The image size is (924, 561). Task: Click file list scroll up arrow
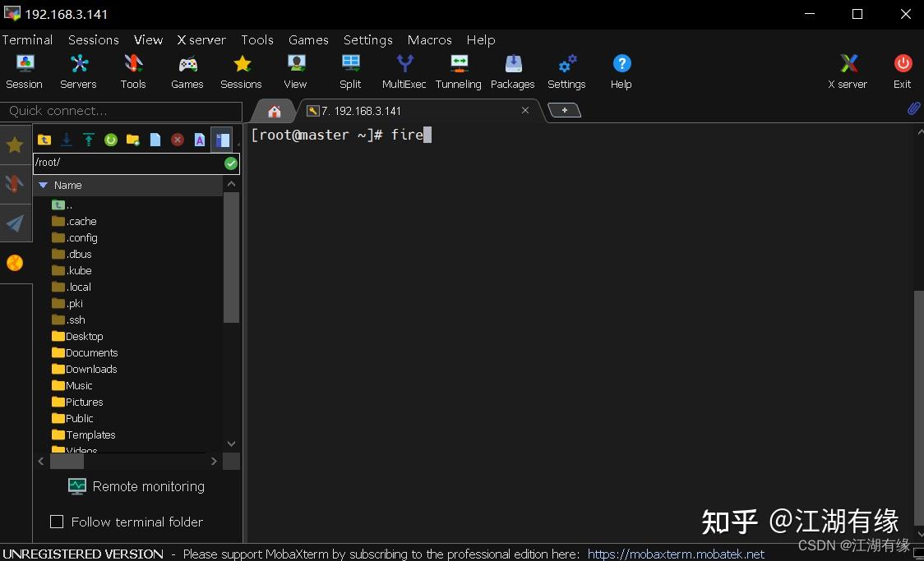(232, 184)
